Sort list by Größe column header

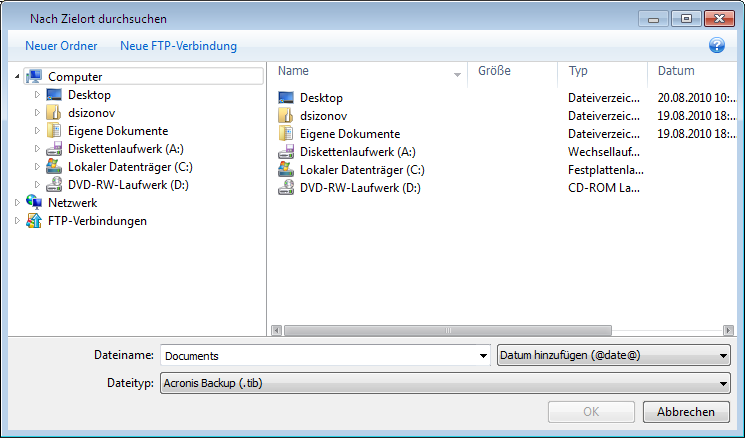tap(512, 71)
